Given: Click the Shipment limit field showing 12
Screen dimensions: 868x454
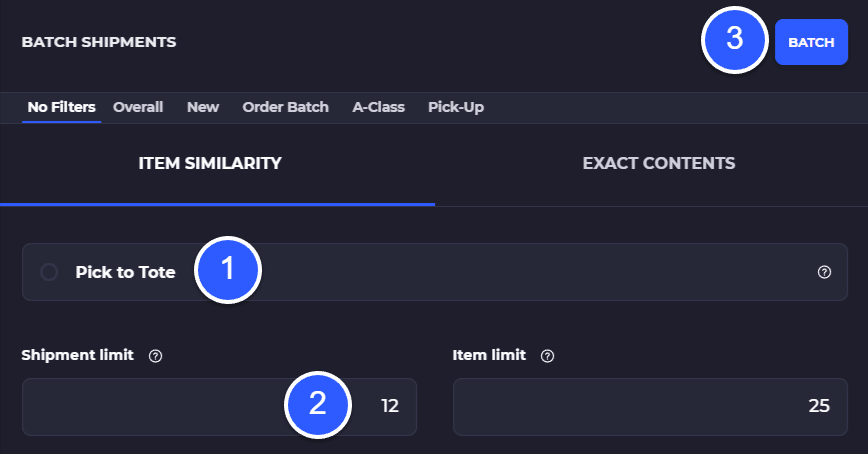Looking at the screenshot, I should point(219,407).
